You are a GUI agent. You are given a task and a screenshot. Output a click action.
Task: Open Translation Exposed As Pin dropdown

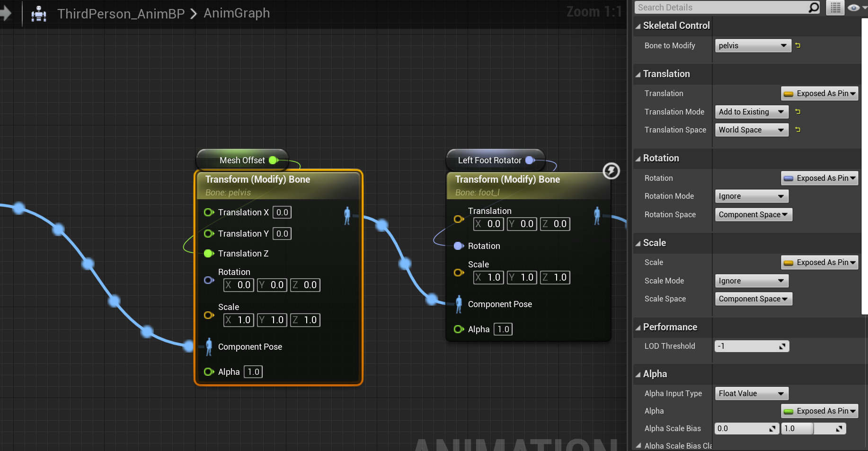820,94
